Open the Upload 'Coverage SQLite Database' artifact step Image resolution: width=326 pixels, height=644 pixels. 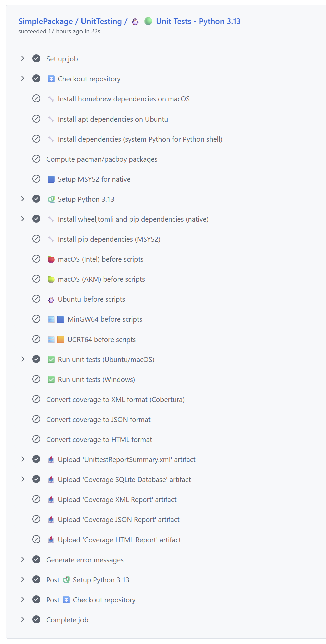124,480
